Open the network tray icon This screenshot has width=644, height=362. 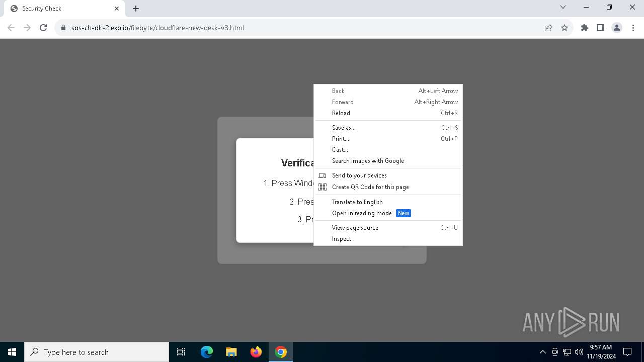point(567,352)
